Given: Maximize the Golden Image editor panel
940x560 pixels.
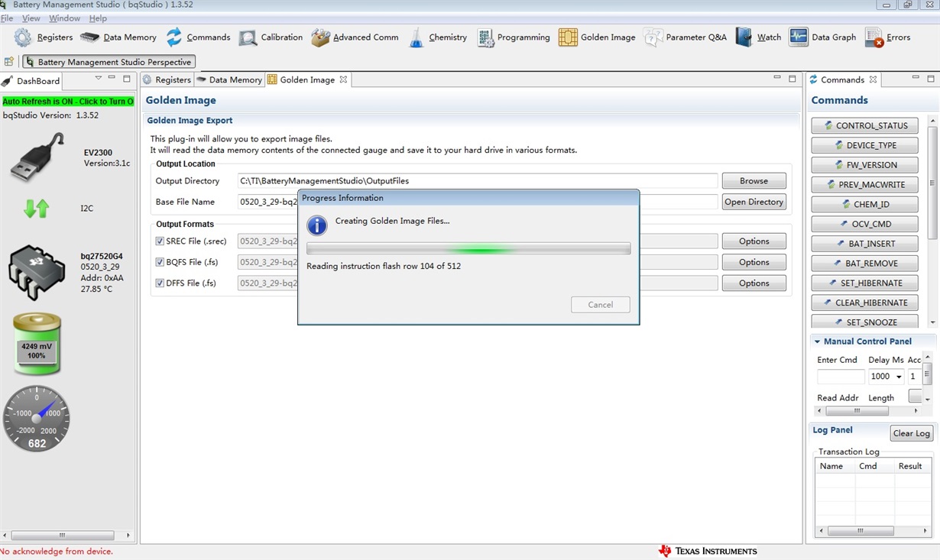Looking at the screenshot, I should coord(793,78).
